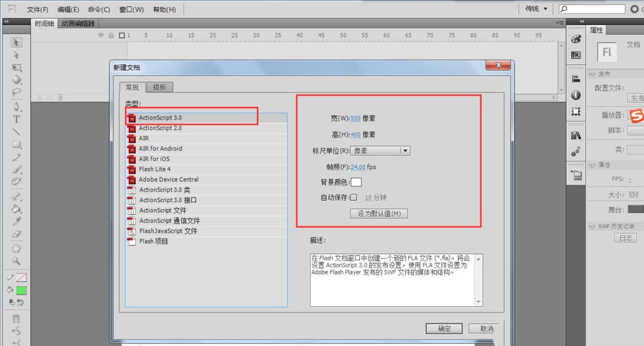Click the black and white swap colors icons
644x346 pixels.
16,302
